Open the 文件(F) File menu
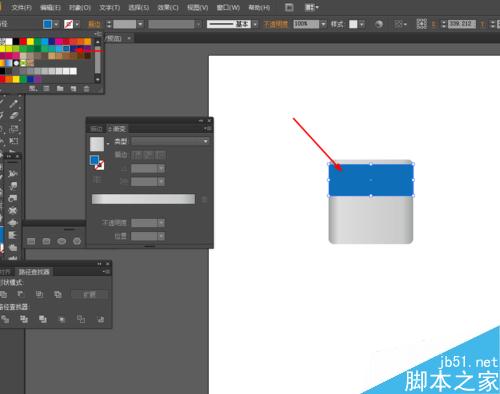Screen dimensions: 500x394 coord(22,7)
